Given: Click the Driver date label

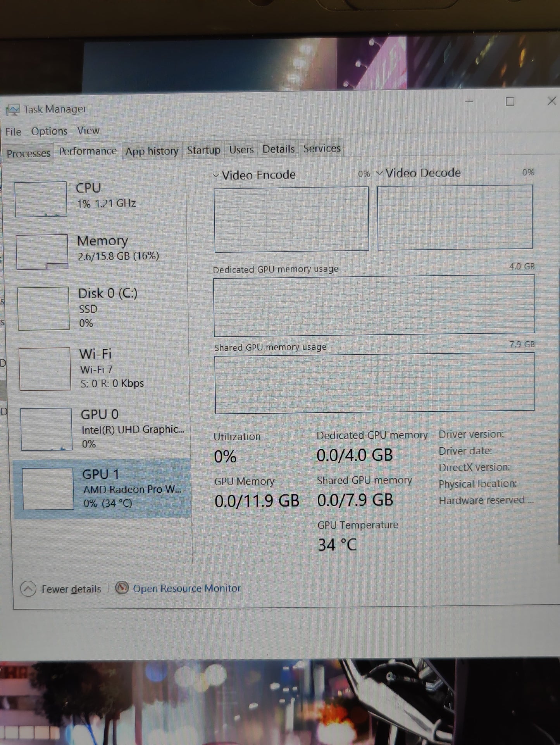Looking at the screenshot, I should pyautogui.click(x=465, y=451).
